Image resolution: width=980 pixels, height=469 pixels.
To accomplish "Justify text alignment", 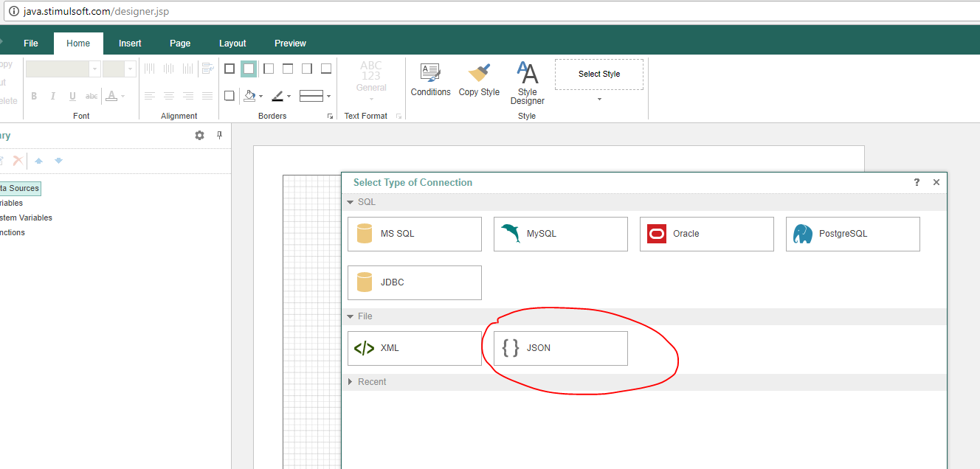I will [207, 96].
